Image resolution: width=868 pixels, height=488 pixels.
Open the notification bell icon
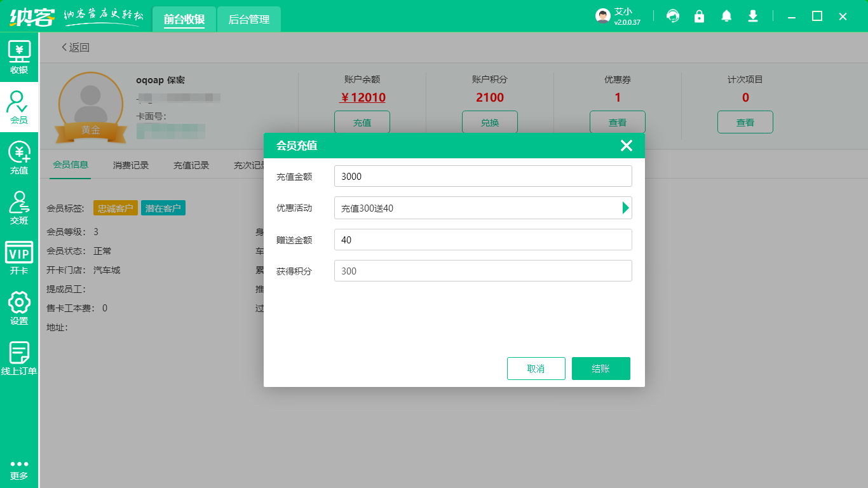click(726, 16)
